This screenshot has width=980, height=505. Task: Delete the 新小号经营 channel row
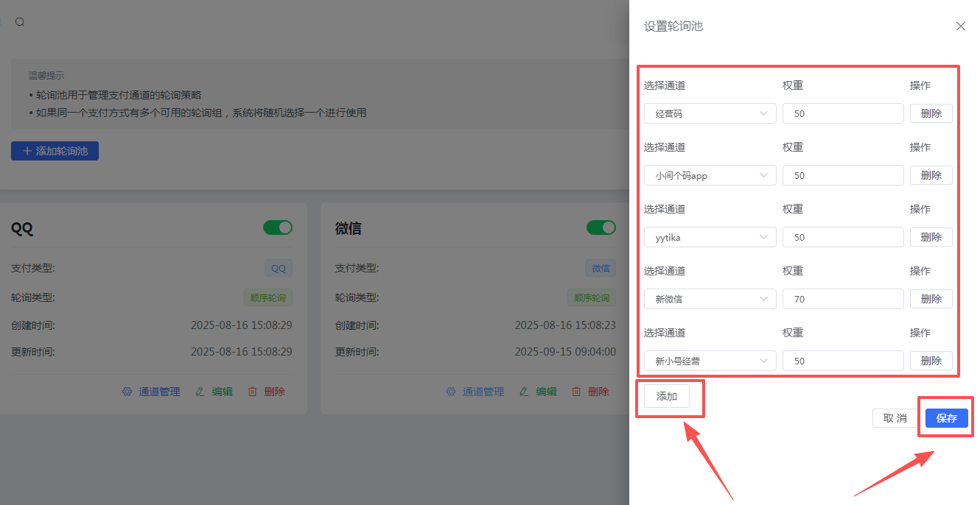click(931, 361)
